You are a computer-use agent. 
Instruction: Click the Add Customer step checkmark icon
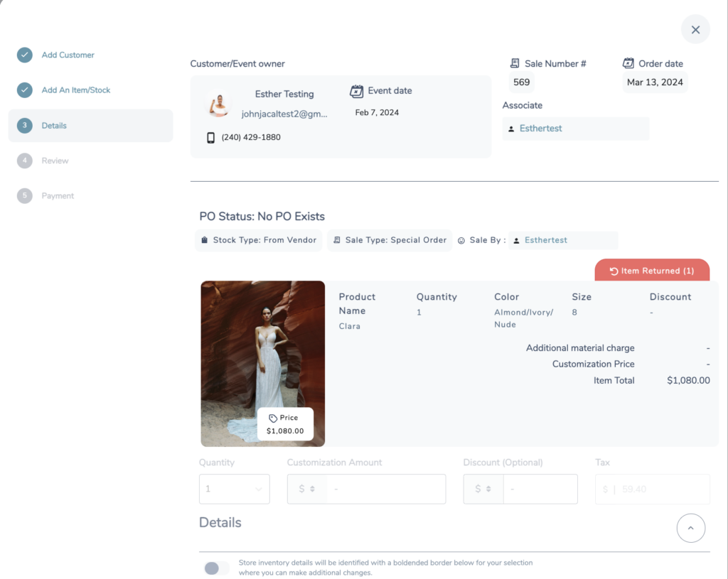point(25,55)
